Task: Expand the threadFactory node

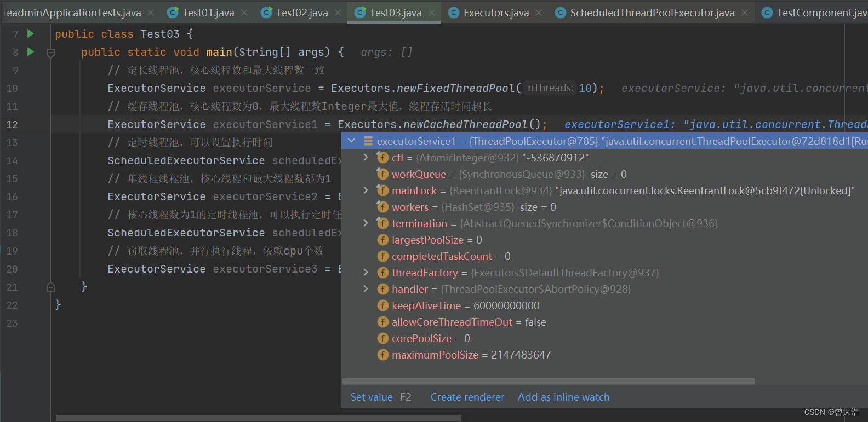Action: [366, 273]
